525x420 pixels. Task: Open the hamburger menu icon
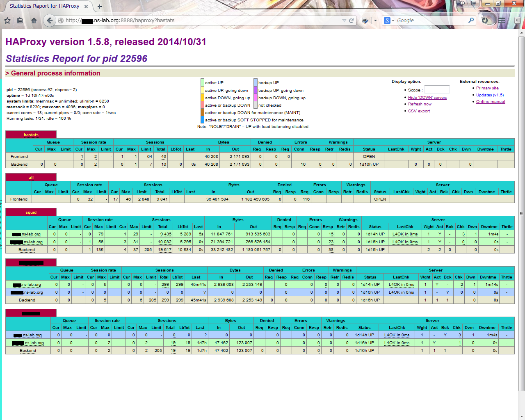point(501,20)
